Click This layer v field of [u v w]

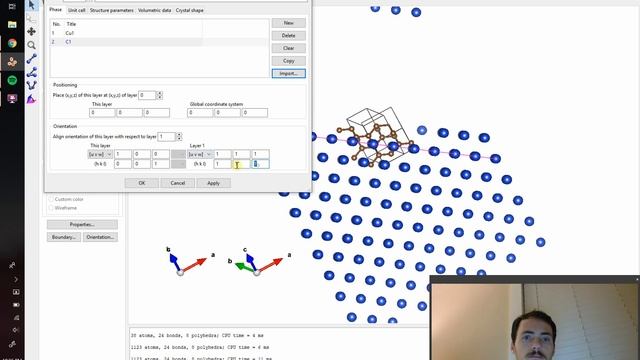[x=142, y=154]
